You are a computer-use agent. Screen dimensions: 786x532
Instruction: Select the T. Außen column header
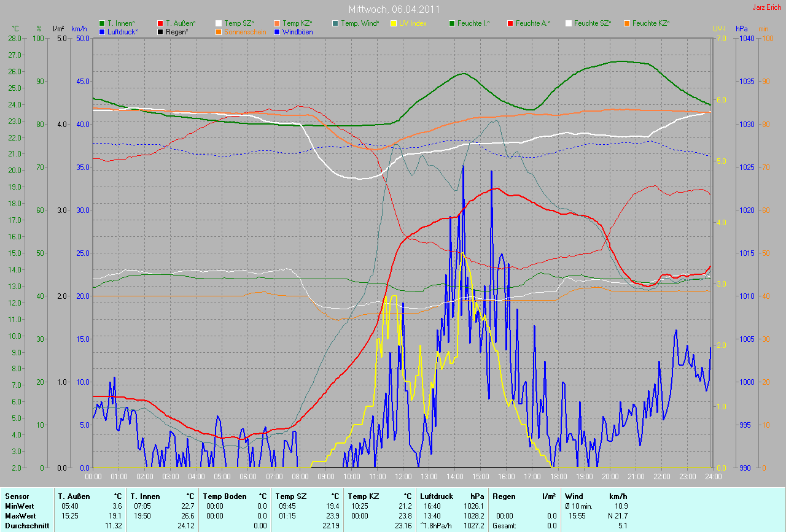coord(74,496)
